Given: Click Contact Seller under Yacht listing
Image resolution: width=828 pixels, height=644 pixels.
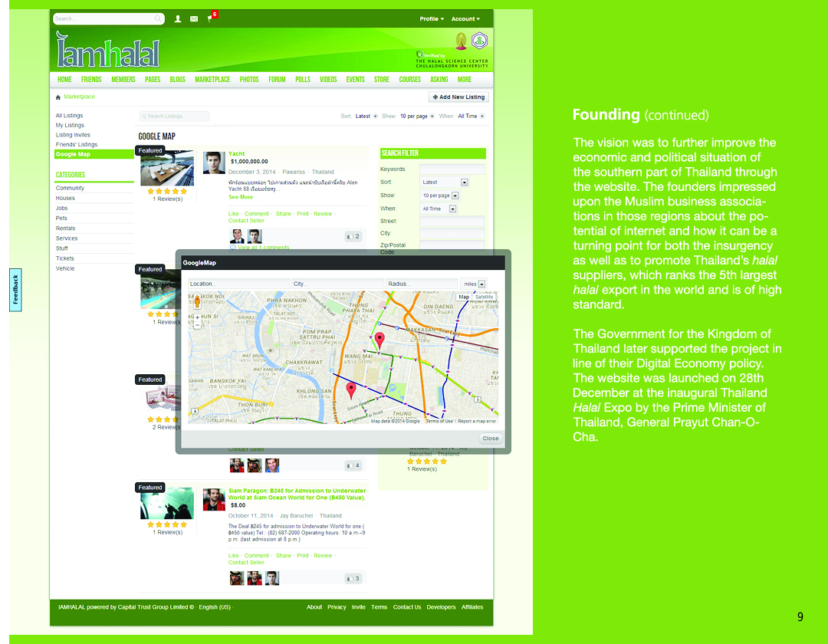Looking at the screenshot, I should pyautogui.click(x=246, y=221).
